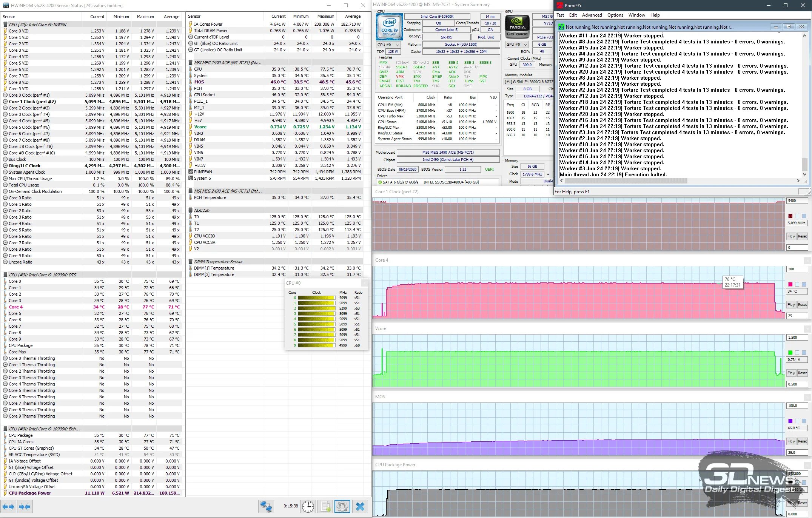Screen dimensions: 812x518
Task: Collapse the MSI MEG Z490 ACE (MS-7C71) (Int… sensor group
Action: coord(191,191)
